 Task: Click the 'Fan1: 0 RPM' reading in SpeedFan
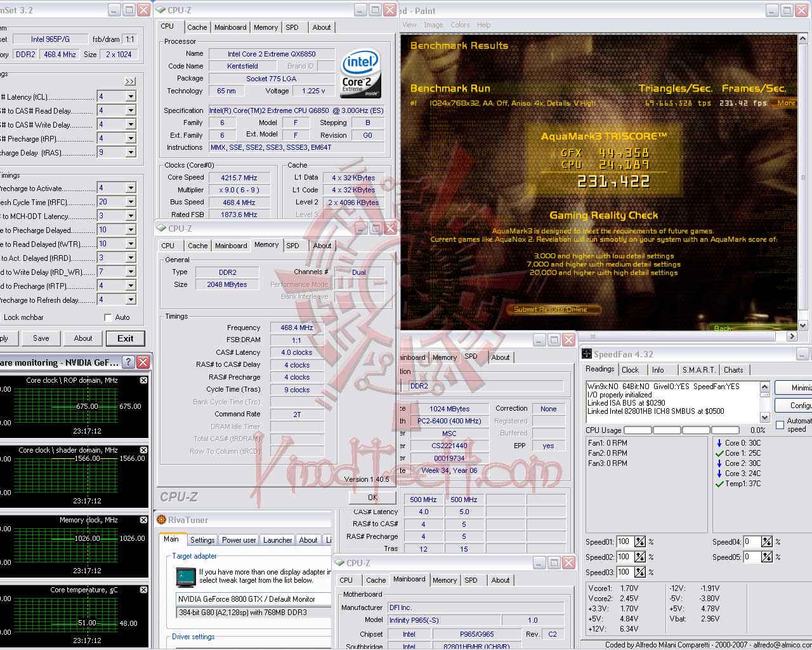608,443
